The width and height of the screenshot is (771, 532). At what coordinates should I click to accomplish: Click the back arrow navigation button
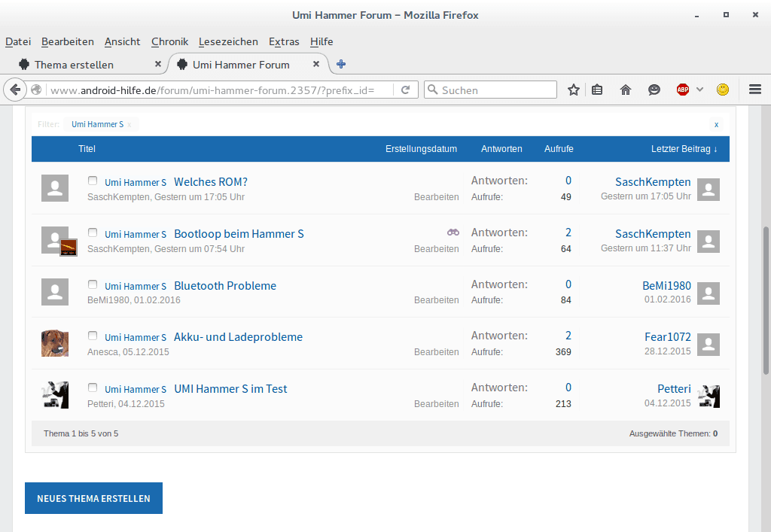(x=15, y=90)
